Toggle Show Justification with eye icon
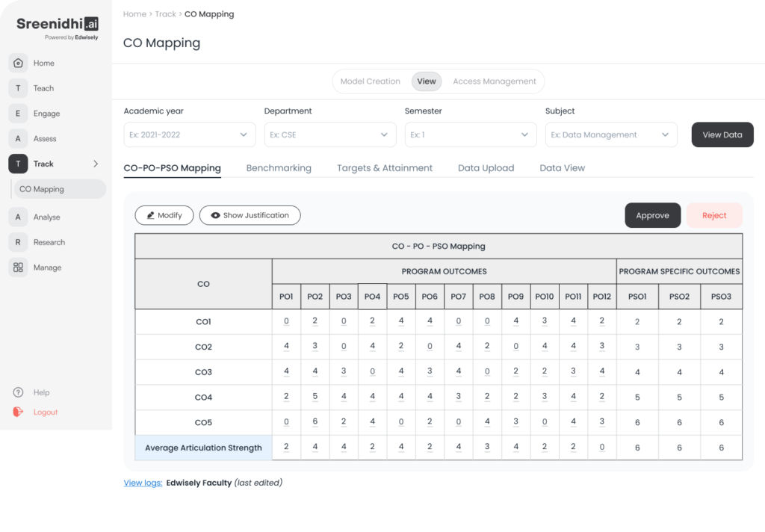Image resolution: width=765 pixels, height=532 pixels. (x=250, y=215)
